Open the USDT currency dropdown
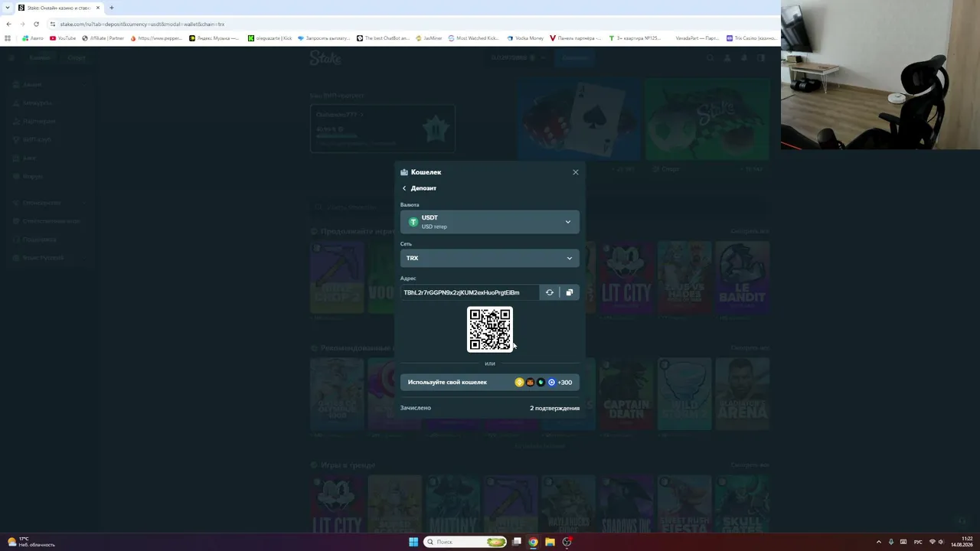The image size is (980, 551). [490, 222]
